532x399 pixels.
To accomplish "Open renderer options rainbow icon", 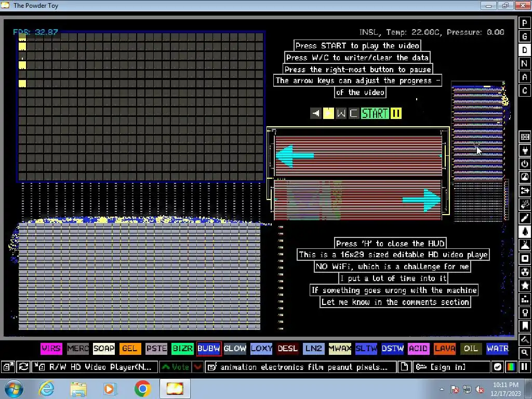I will [x=511, y=367].
